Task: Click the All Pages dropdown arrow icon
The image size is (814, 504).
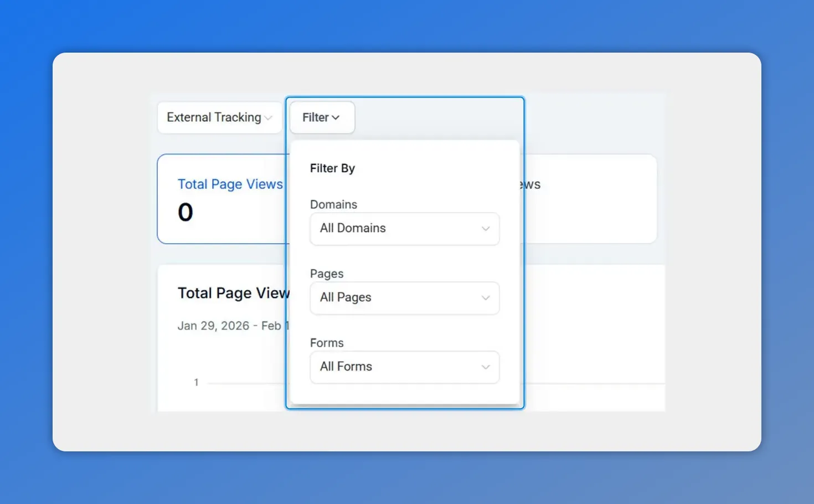Action: [x=486, y=298]
